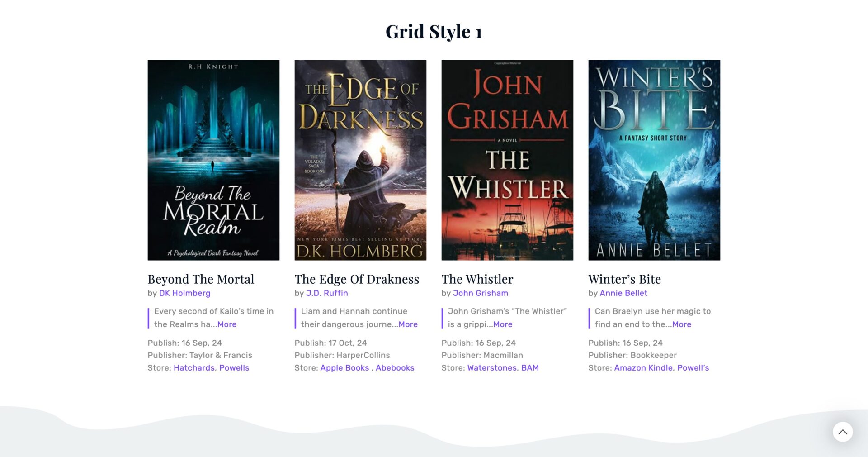Screen dimensions: 868x457
Task: Go to Apple Books store link
Action: [x=344, y=368]
